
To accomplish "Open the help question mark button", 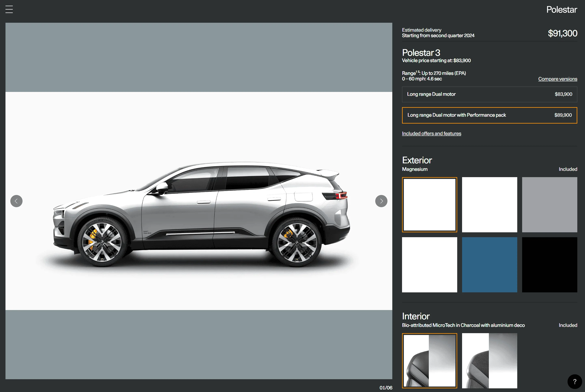I will pos(574,381).
